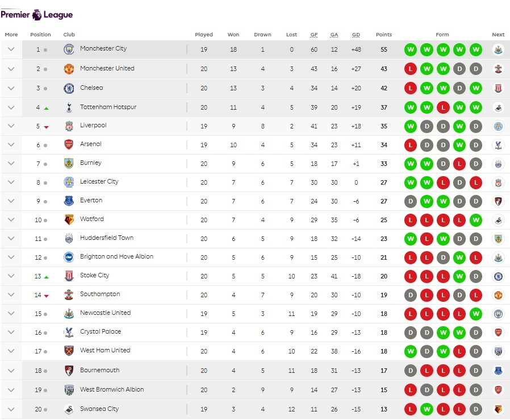Click the Chelsea club badge
The height and width of the screenshot is (420, 510).
click(x=69, y=88)
